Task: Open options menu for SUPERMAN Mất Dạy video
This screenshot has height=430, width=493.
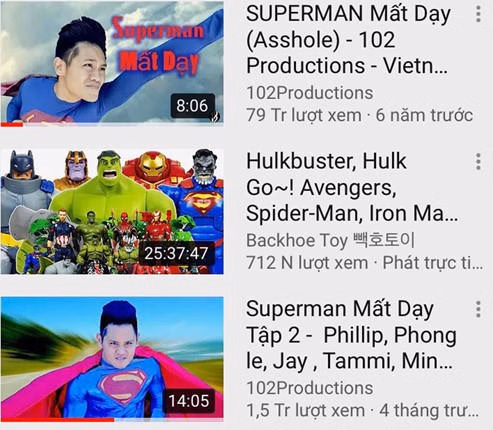Action: point(478,14)
